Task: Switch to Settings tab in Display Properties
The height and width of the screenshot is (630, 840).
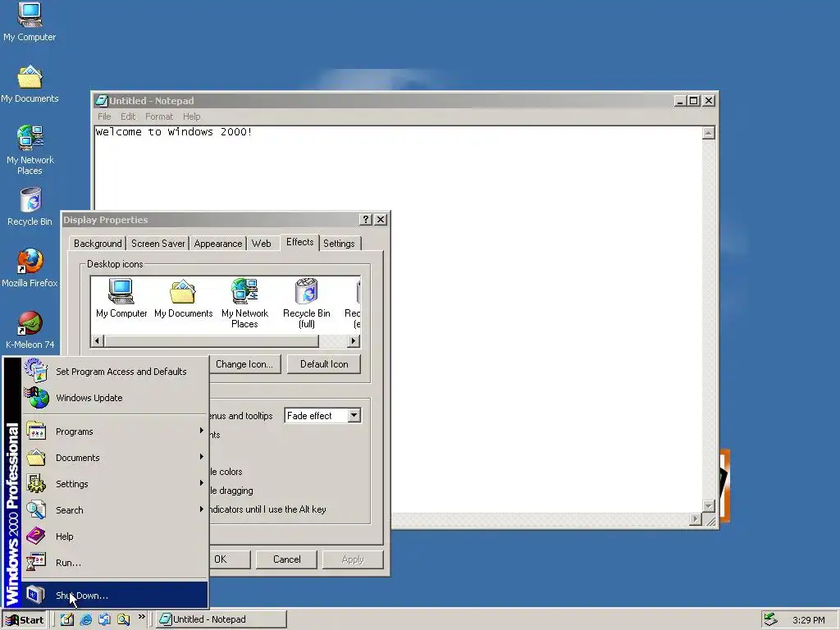Action: pos(339,243)
